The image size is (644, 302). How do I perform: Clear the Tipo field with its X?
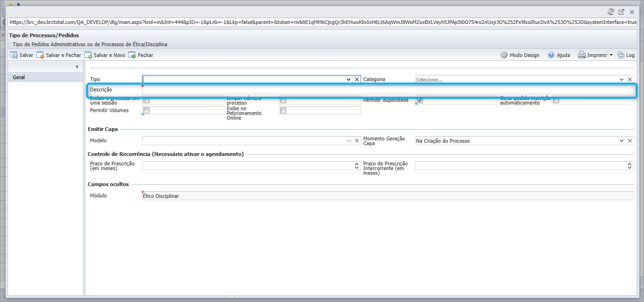pyautogui.click(x=357, y=80)
